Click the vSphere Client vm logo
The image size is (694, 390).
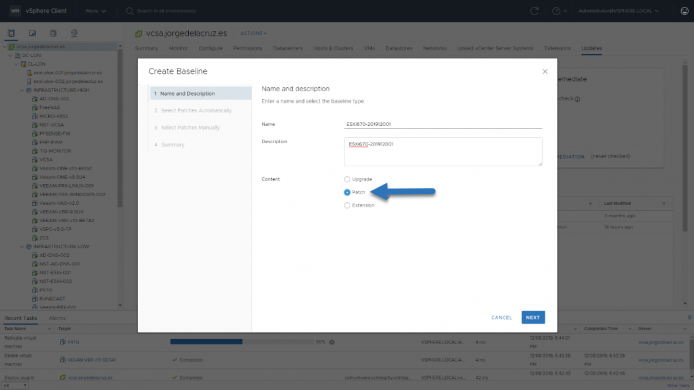click(15, 11)
